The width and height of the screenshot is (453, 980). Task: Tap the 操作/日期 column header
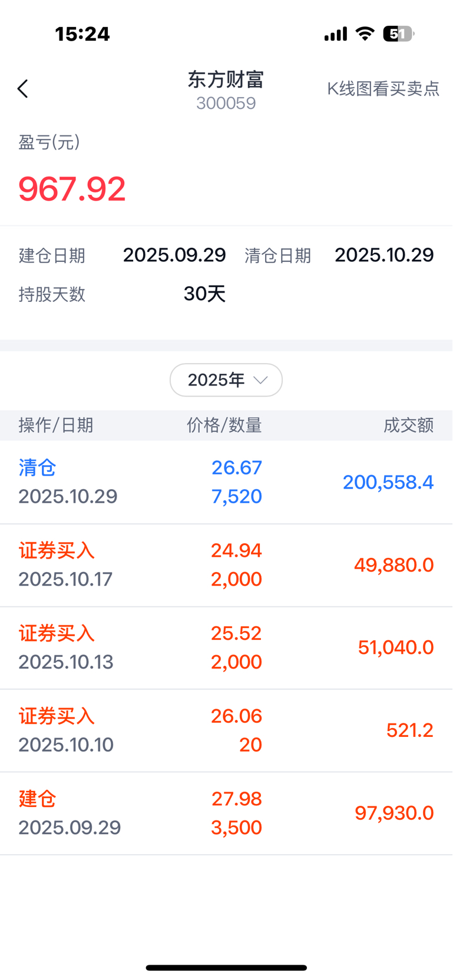pyautogui.click(x=56, y=425)
